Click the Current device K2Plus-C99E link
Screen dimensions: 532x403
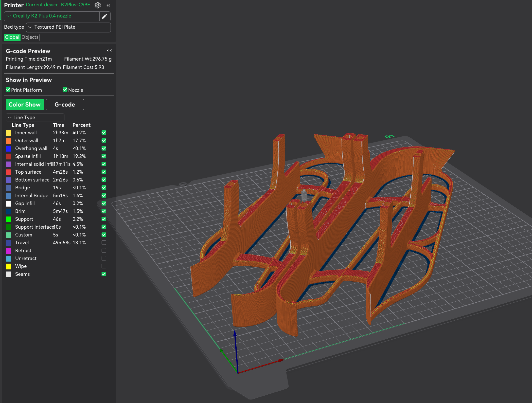tap(58, 5)
